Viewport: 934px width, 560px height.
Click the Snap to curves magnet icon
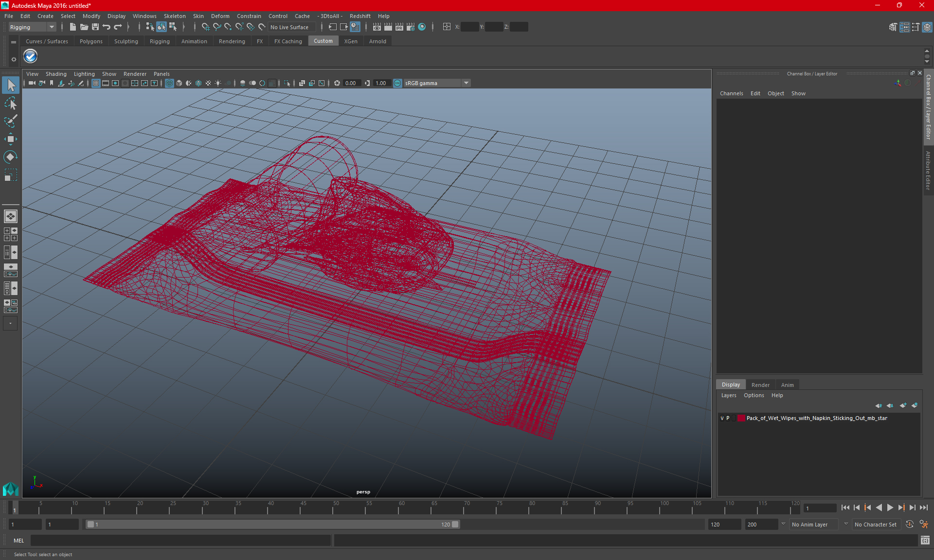217,27
